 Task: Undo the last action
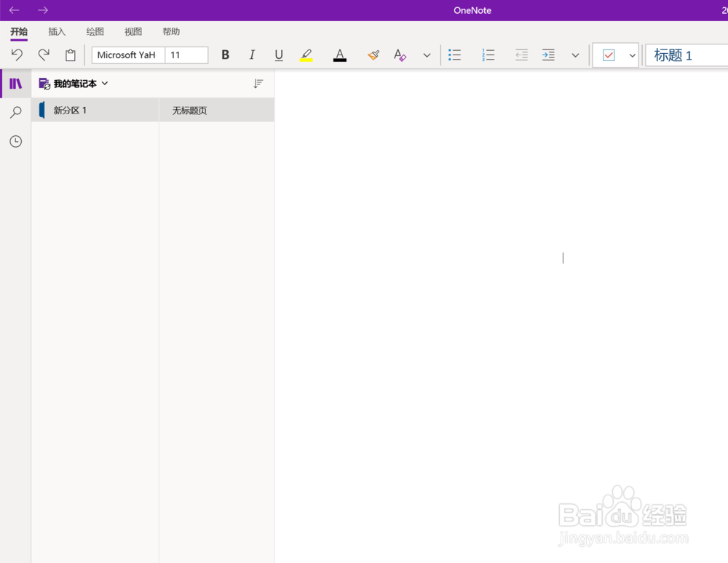[x=17, y=55]
